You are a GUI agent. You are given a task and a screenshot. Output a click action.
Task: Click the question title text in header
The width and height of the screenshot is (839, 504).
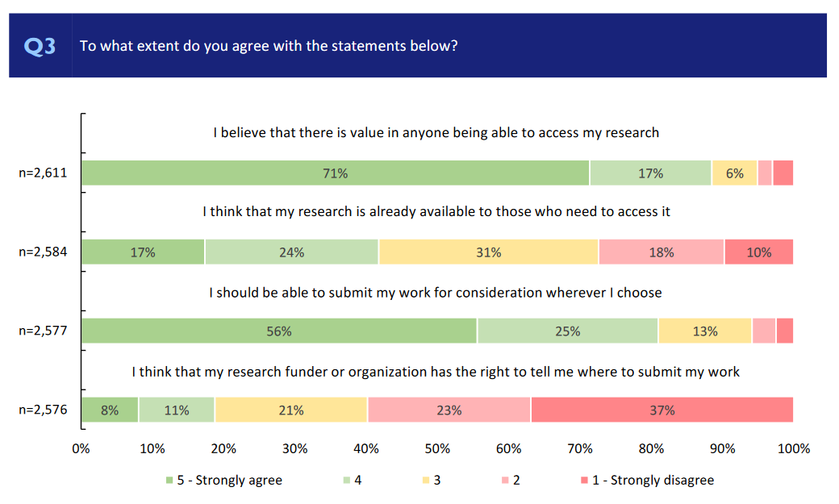[x=269, y=46]
